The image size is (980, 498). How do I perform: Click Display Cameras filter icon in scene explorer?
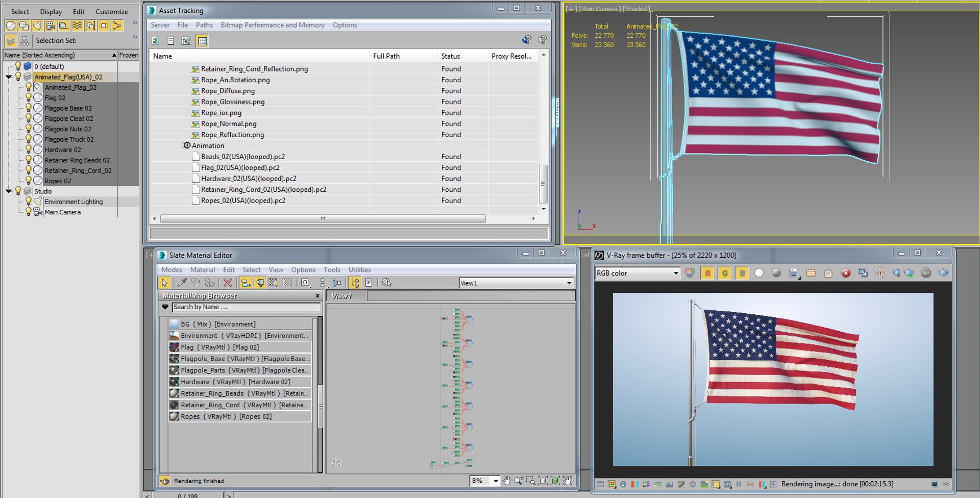coord(50,26)
